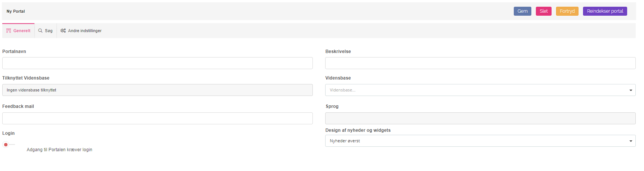The height and width of the screenshot is (171, 644).
Task: Click the Generelt tab icon
Action: (x=9, y=31)
